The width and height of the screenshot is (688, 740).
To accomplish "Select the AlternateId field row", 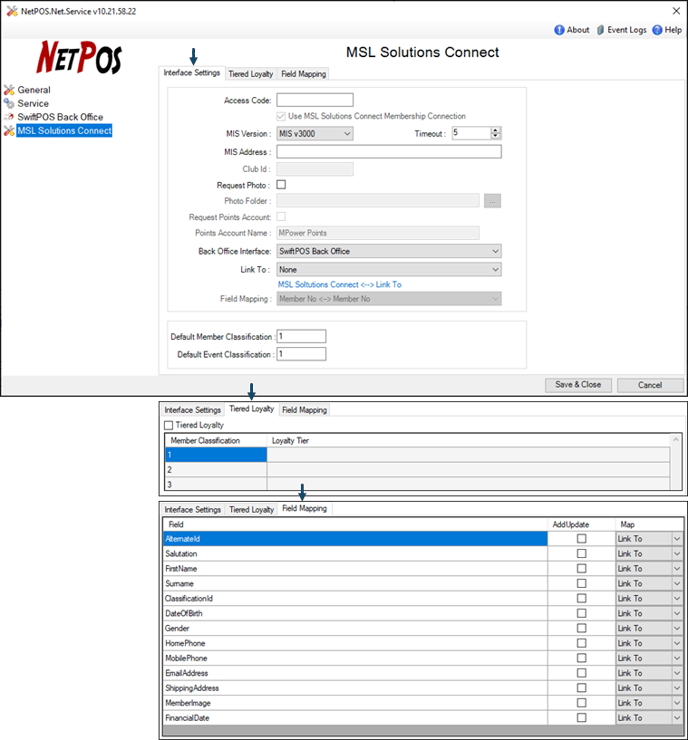I will tap(355, 538).
